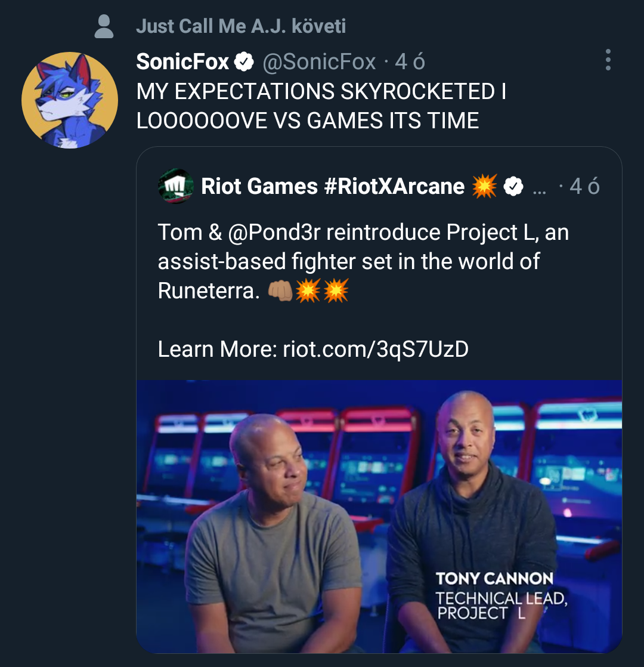
Task: Tap SonicFox's fox avatar picture
Action: [x=70, y=100]
